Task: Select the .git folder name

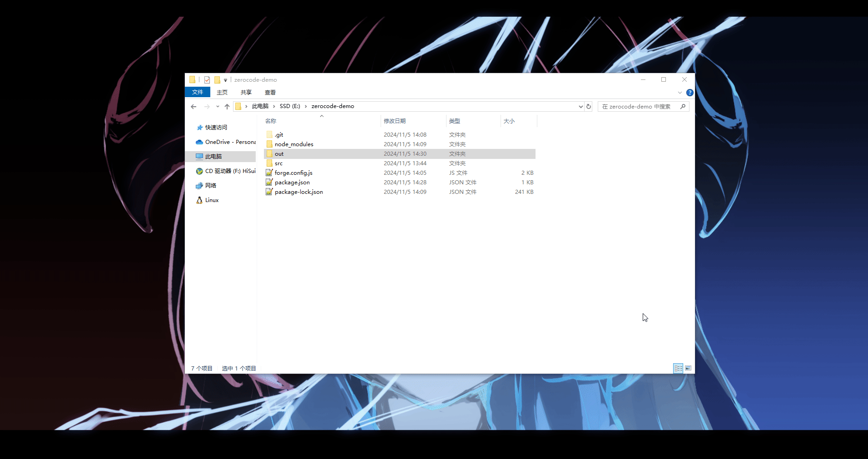Action: coord(279,135)
